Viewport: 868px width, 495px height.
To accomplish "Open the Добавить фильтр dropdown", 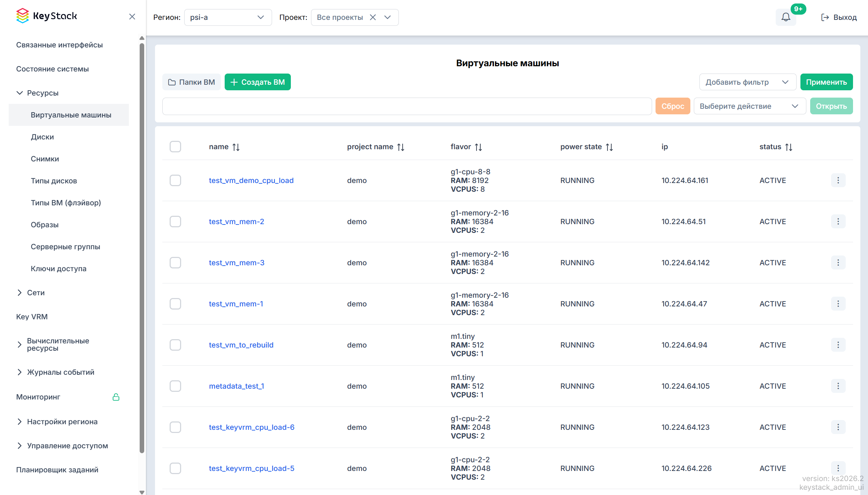I will click(x=748, y=82).
